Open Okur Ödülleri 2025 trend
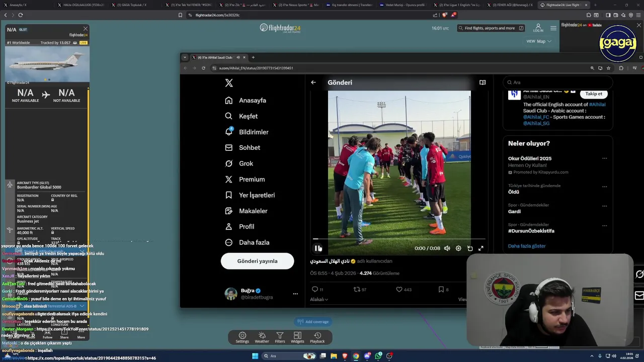 530,158
